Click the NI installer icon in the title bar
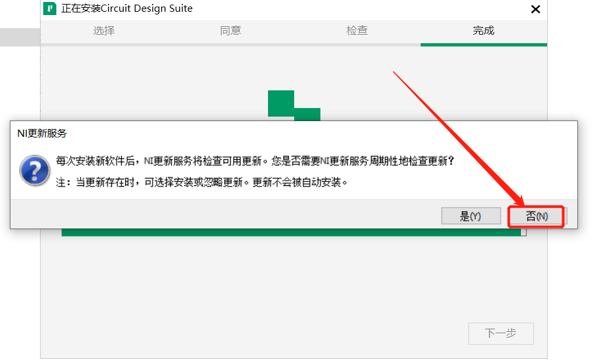 click(50, 9)
